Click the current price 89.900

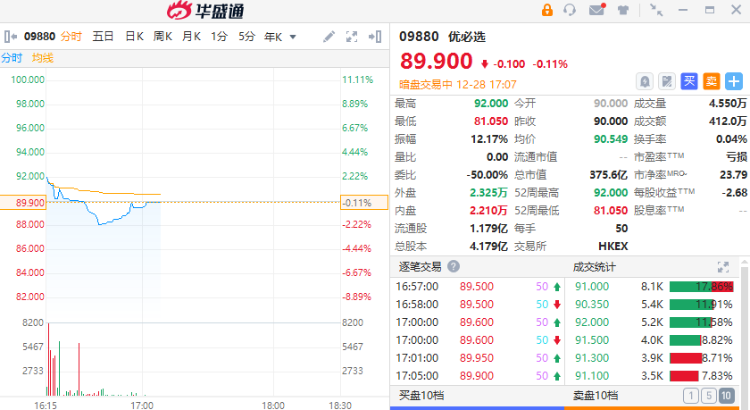click(436, 61)
